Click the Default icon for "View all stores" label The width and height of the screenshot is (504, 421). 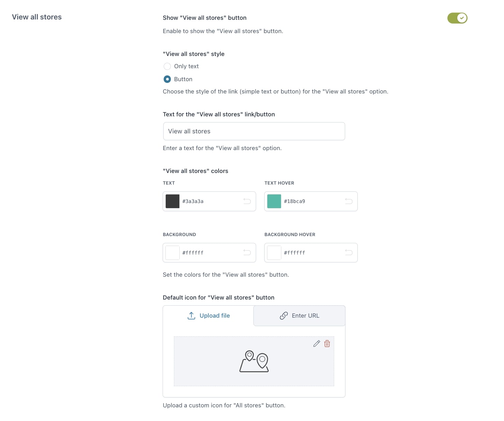[219, 297]
